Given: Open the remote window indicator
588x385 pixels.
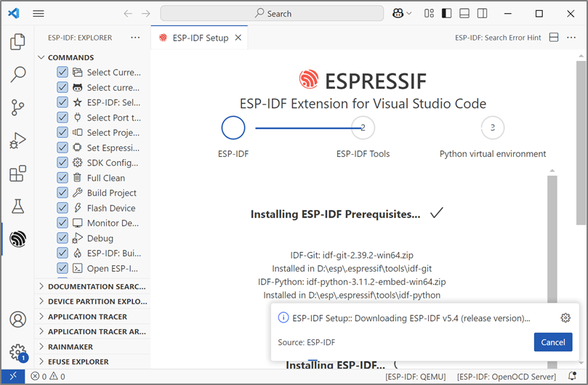Looking at the screenshot, I should pyautogui.click(x=13, y=376).
